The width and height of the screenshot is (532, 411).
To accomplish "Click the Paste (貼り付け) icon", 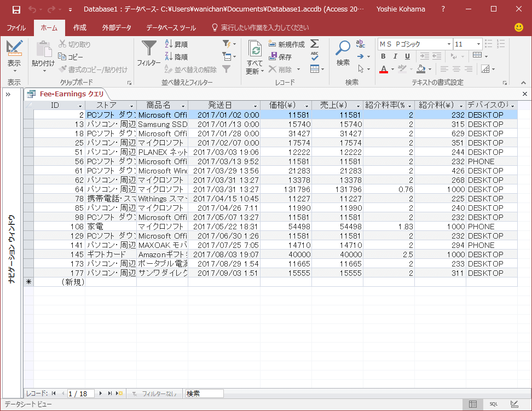I will tap(43, 49).
